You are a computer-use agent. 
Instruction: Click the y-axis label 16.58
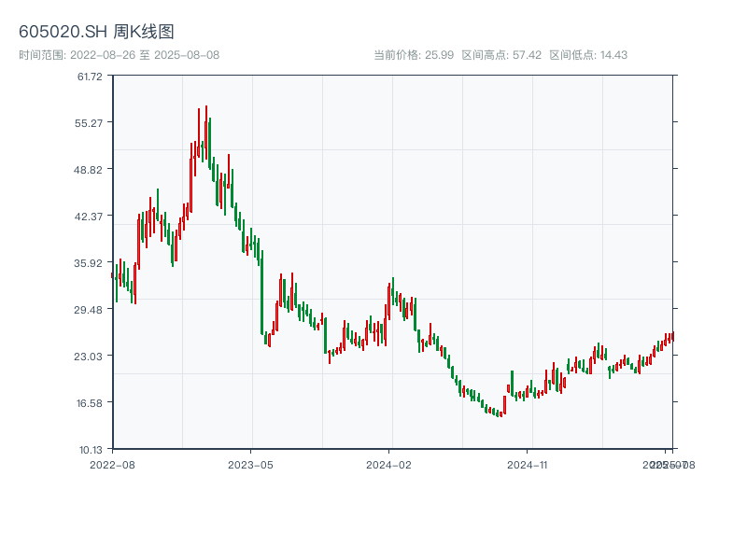(x=89, y=403)
